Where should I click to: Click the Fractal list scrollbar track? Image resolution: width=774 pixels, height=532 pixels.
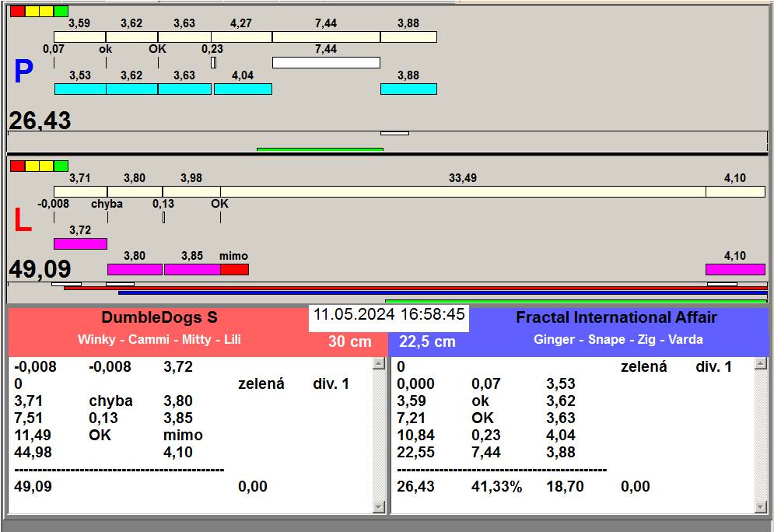point(761,436)
